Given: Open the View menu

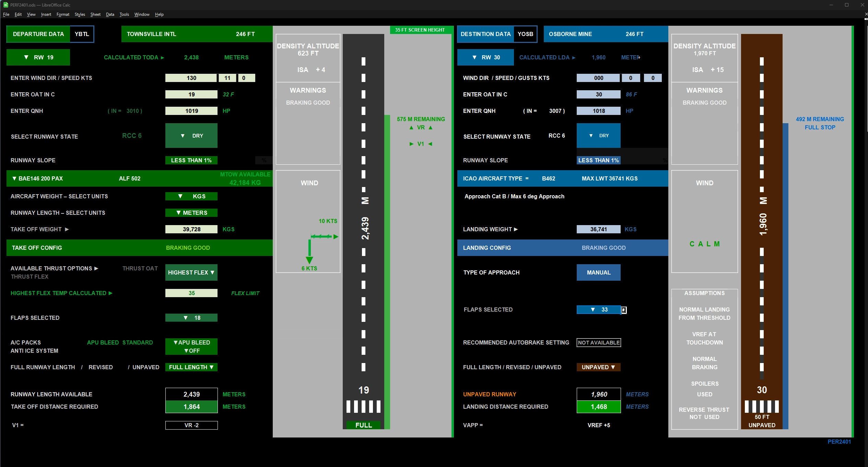Looking at the screenshot, I should (31, 14).
